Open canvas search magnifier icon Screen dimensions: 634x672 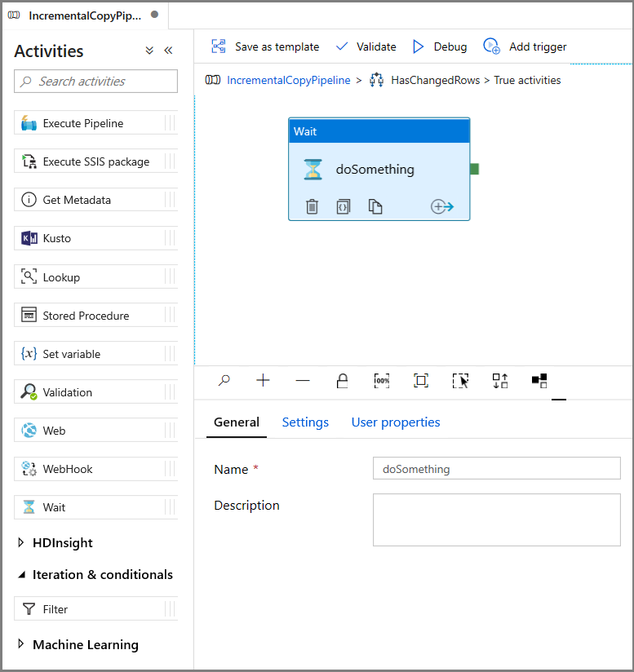224,380
